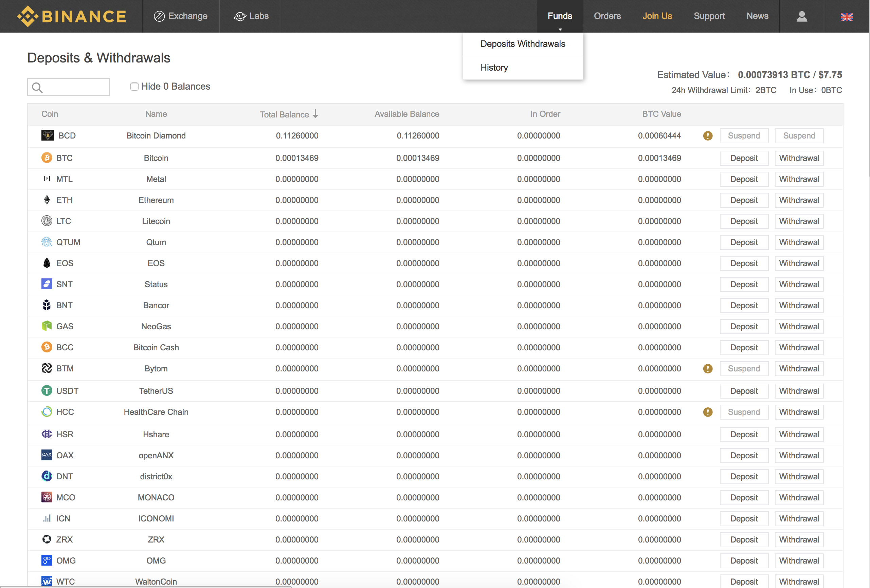Open the user account profile icon

coord(801,16)
